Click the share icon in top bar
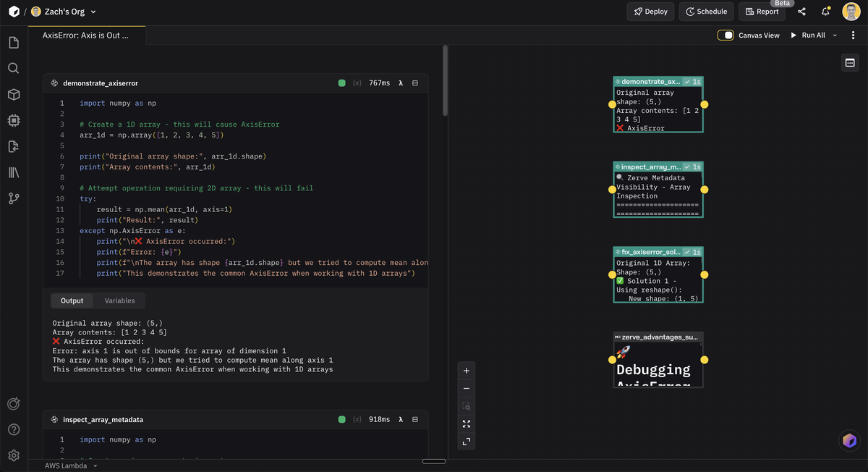This screenshot has width=868, height=472. pyautogui.click(x=801, y=12)
